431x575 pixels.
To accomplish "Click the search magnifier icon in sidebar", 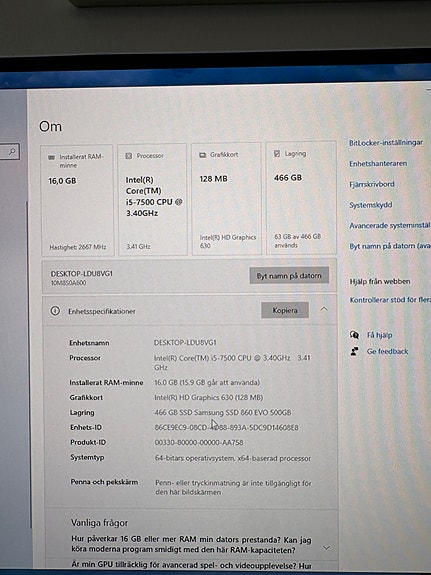I will pyautogui.click(x=12, y=151).
